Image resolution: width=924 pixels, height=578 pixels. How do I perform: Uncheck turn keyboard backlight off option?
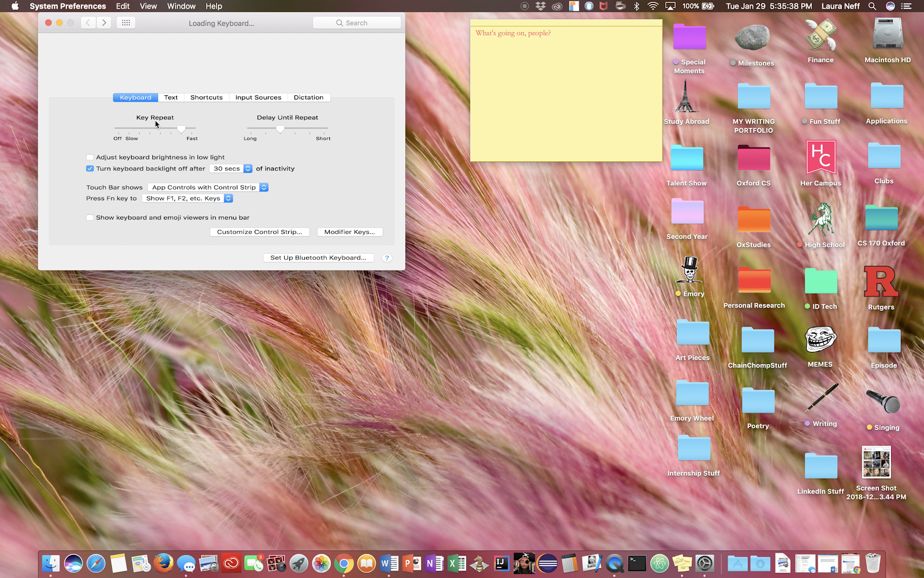pos(90,169)
